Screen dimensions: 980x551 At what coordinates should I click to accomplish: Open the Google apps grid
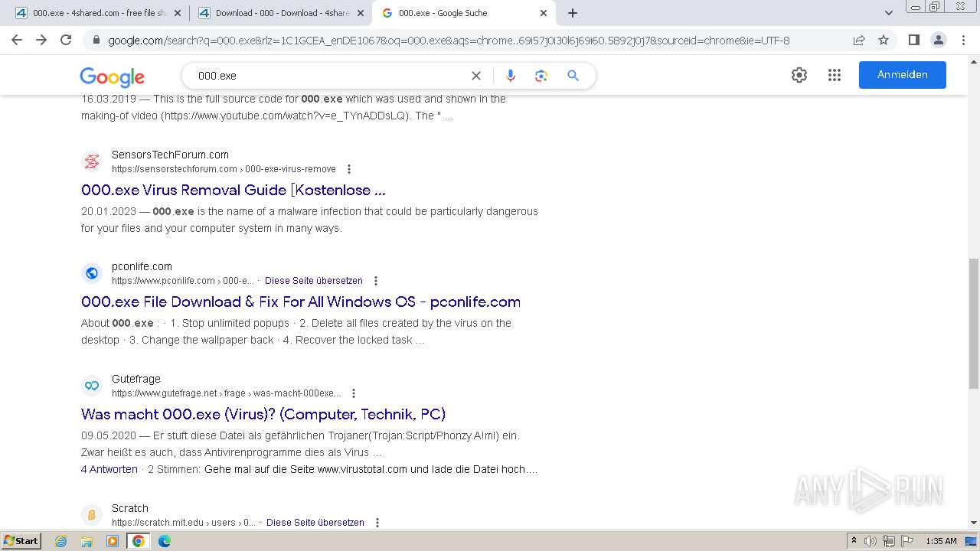[835, 75]
